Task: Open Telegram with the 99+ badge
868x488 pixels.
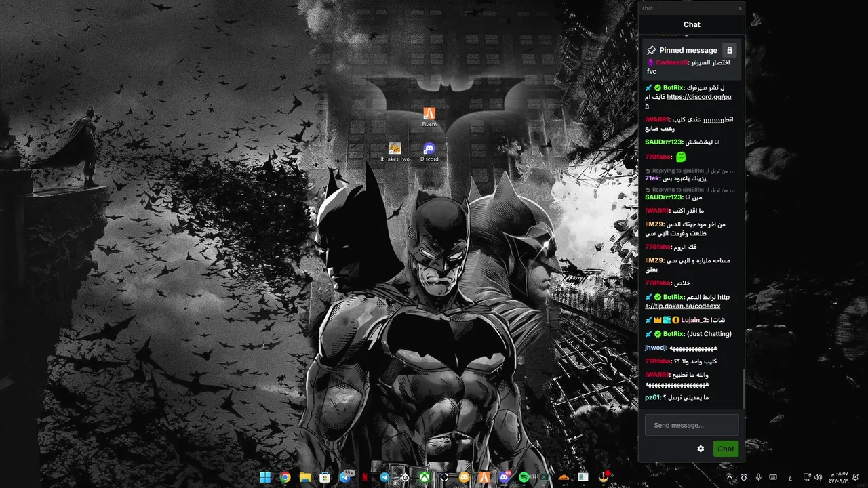Action: point(345,477)
